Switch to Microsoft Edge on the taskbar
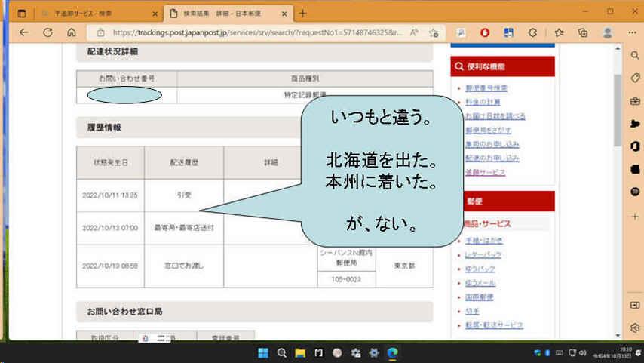Image resolution: width=644 pixels, height=363 pixels. click(x=393, y=352)
